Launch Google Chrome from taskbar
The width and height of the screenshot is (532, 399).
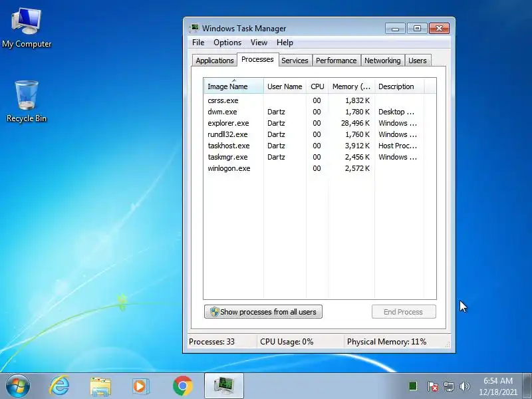coord(182,386)
